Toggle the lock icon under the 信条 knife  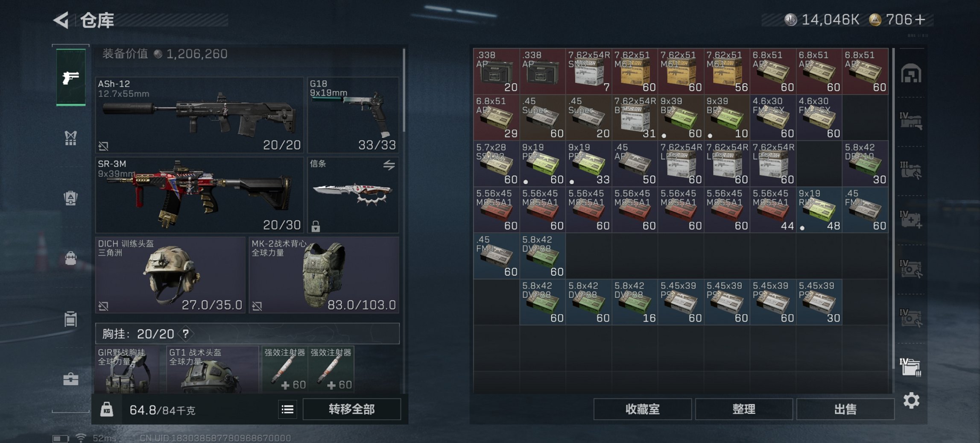point(316,226)
